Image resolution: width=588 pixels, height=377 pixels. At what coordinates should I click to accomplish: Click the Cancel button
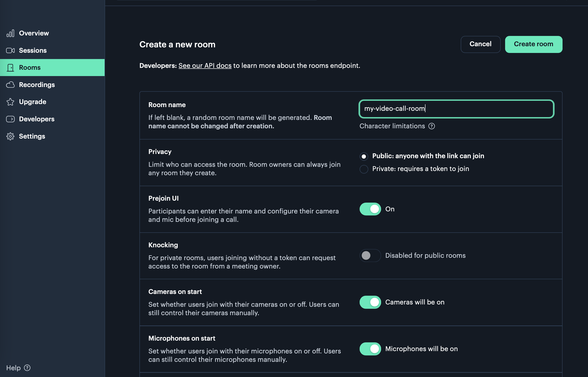480,44
